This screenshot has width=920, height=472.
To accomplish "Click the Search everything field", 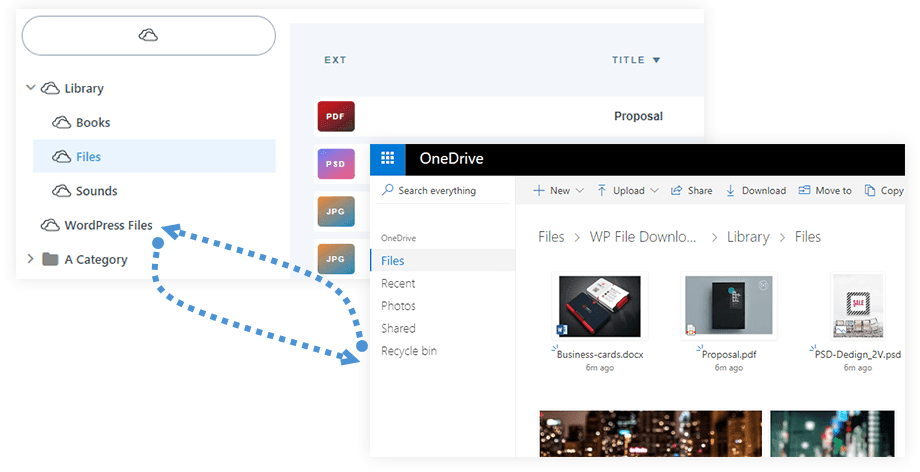I will click(437, 190).
